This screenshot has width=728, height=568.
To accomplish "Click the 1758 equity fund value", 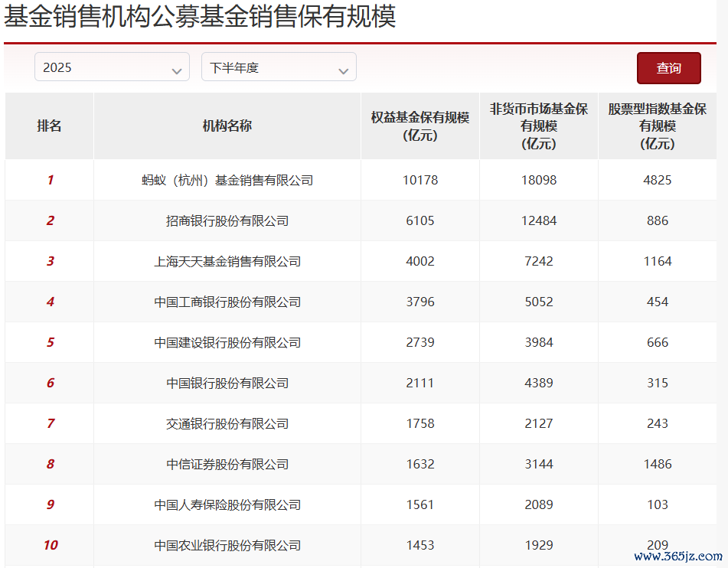I will coord(420,423).
